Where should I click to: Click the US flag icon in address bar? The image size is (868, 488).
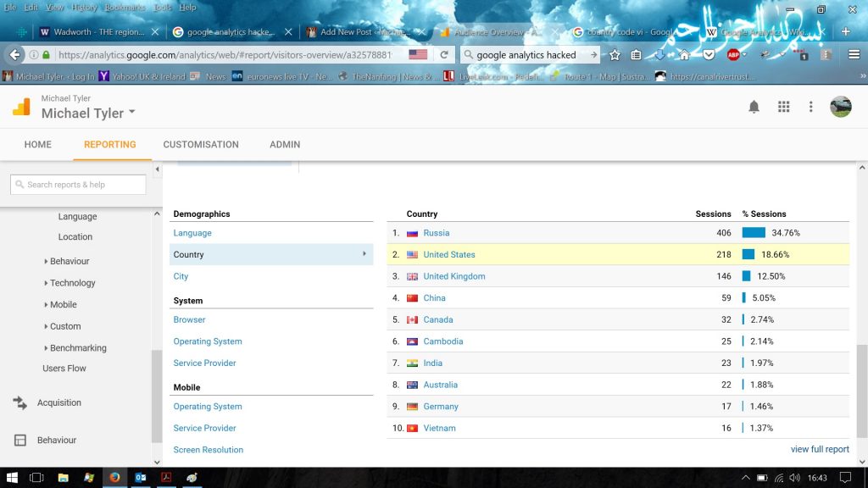418,55
